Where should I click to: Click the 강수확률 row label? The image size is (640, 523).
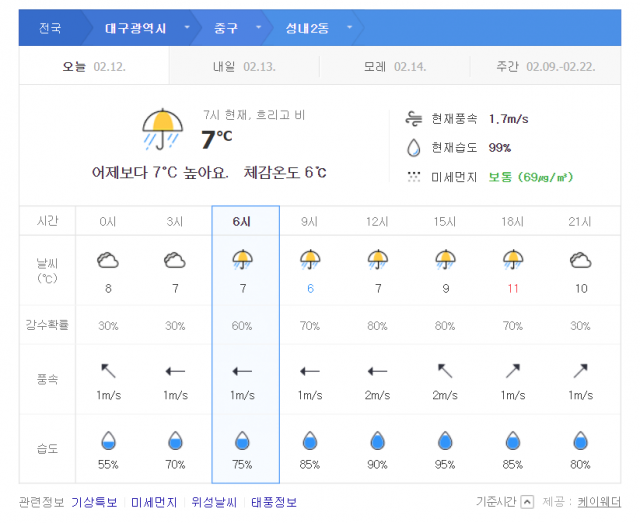tap(47, 325)
